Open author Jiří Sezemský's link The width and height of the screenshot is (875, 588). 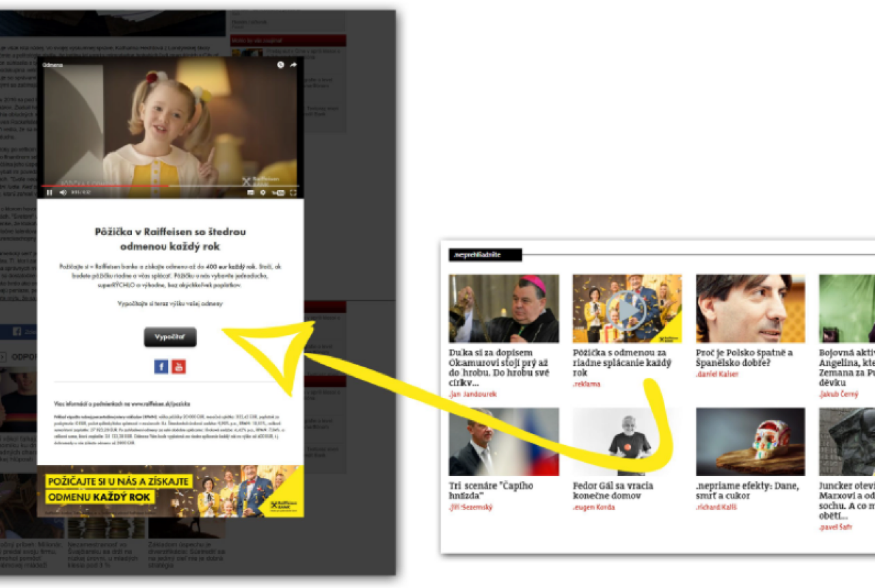471,508
